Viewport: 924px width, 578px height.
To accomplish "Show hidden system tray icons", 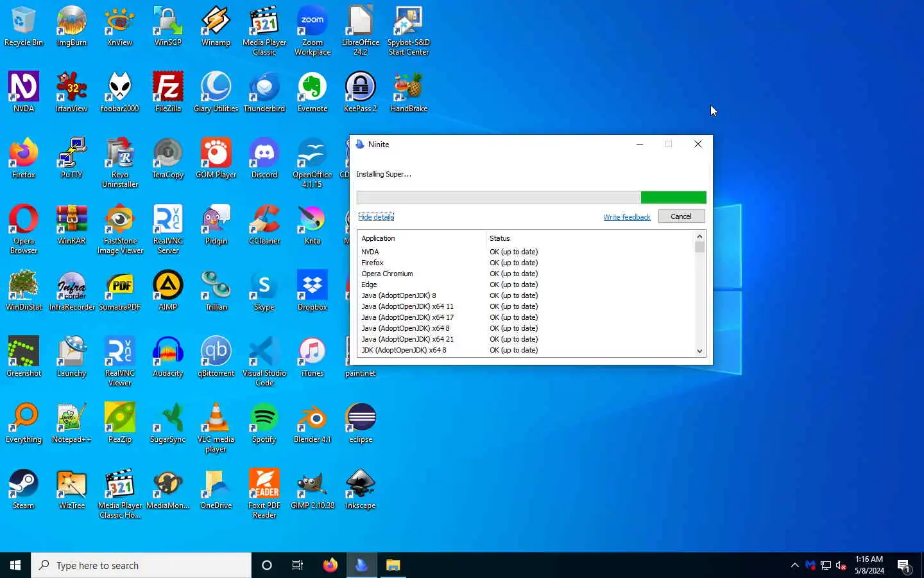I will click(x=795, y=565).
